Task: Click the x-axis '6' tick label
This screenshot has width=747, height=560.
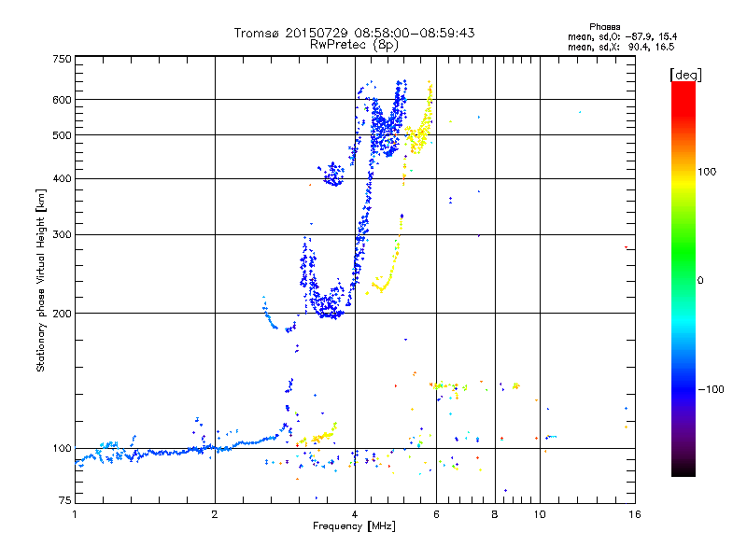Action: 436,514
